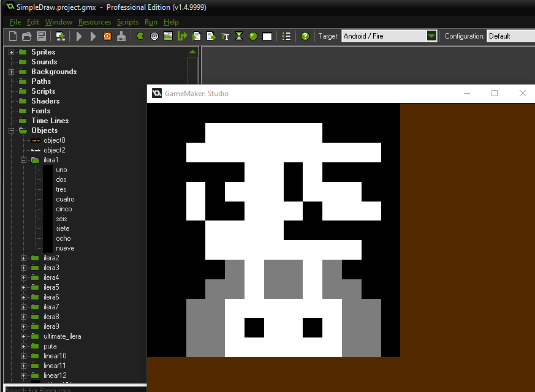The height and width of the screenshot is (392, 535).
Task: Open the Window menu
Action: coord(59,22)
